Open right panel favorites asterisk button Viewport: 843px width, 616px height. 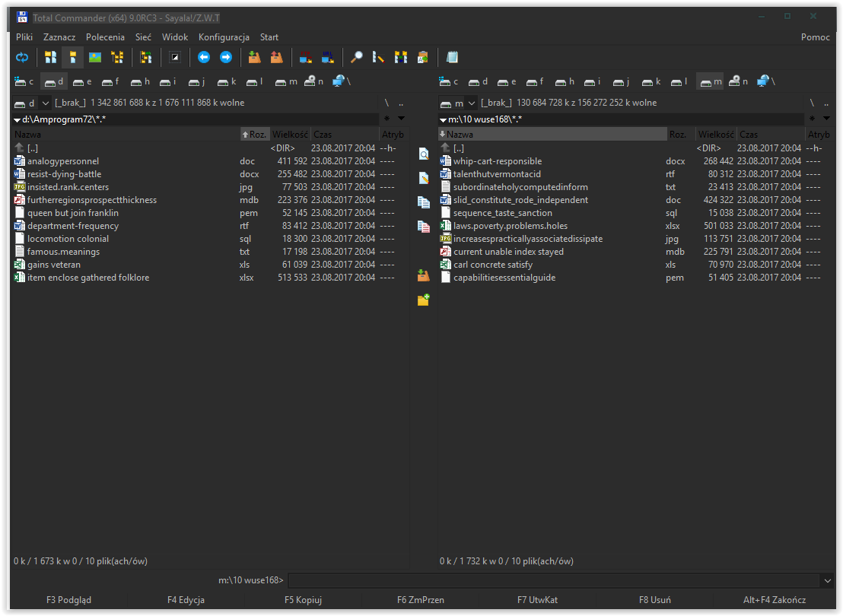pyautogui.click(x=812, y=118)
